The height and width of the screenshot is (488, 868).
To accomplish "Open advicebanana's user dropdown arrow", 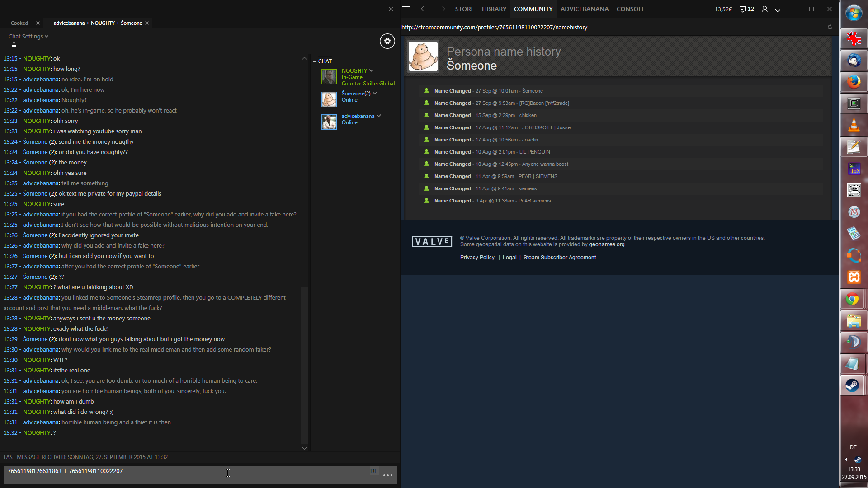I will [379, 116].
